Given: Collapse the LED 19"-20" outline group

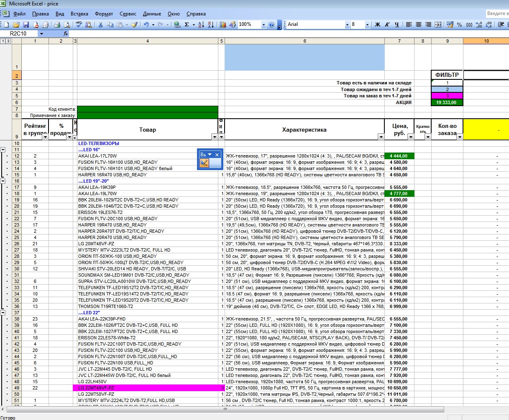Looking at the screenshot, I should pos(3,181).
